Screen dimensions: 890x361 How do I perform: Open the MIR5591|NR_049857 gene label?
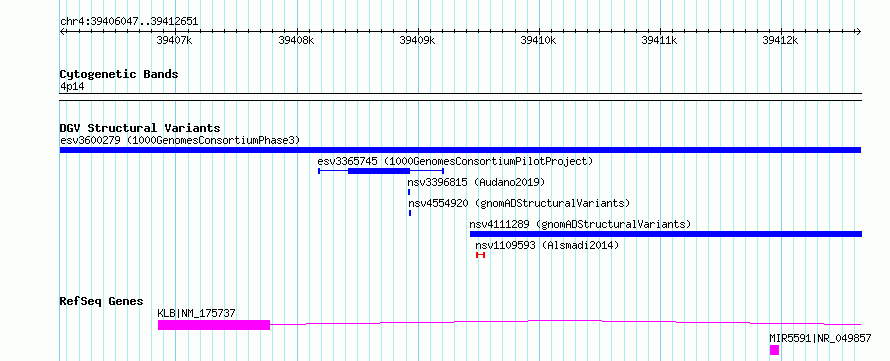click(x=820, y=338)
